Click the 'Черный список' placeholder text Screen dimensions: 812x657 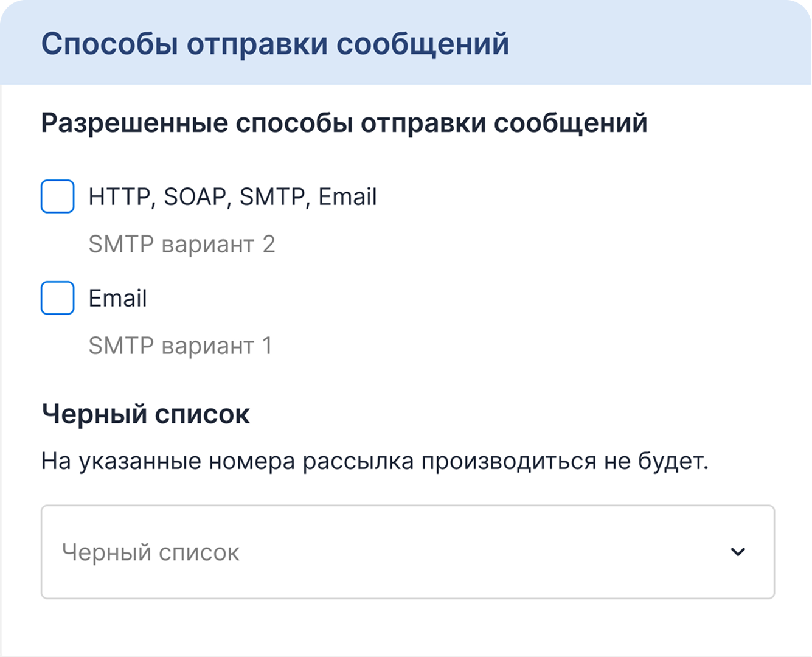tap(151, 552)
